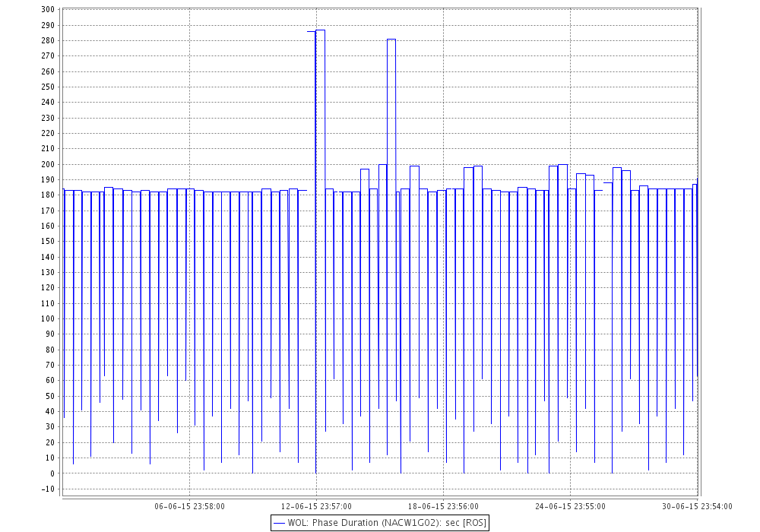The image size is (760, 532).
Task: Click the 30-06-15 23:54:00 date label
Action: click(x=697, y=506)
